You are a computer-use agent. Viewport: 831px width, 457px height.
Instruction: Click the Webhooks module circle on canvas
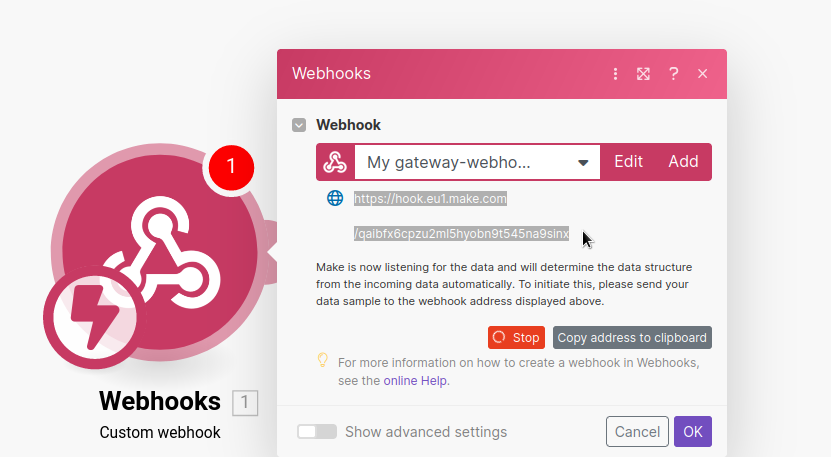(159, 252)
